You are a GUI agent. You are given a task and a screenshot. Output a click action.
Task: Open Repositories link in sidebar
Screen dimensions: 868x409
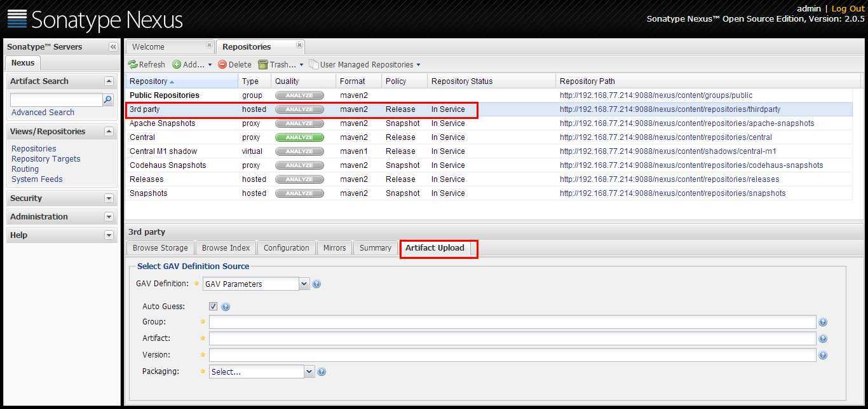click(x=34, y=148)
